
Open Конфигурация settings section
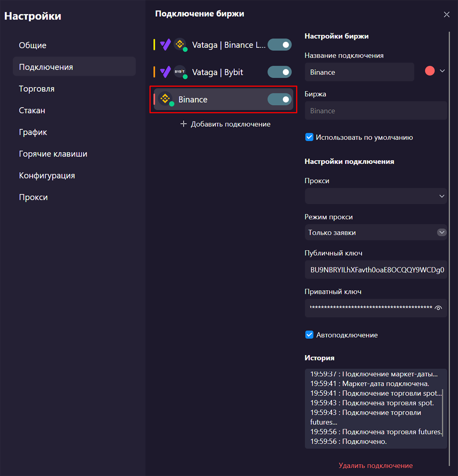point(74,175)
